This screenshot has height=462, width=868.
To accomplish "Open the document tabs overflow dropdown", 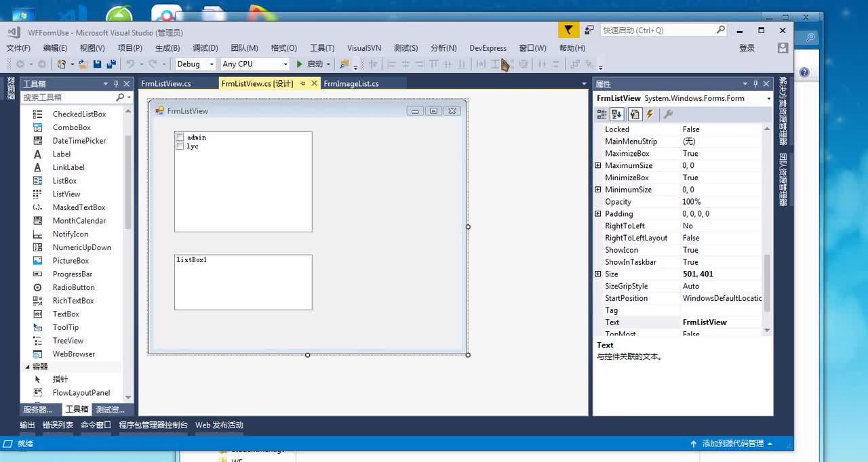I will (584, 84).
